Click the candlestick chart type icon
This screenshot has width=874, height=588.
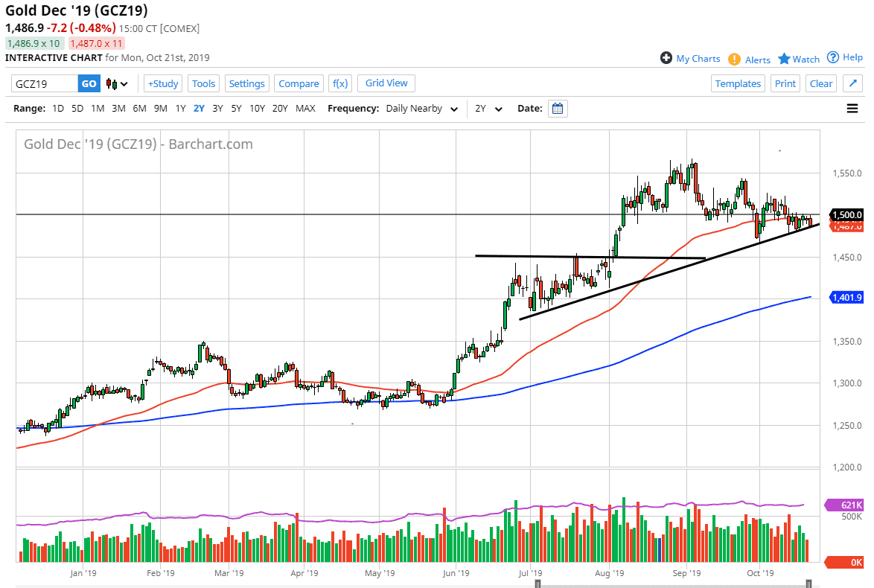[x=112, y=83]
